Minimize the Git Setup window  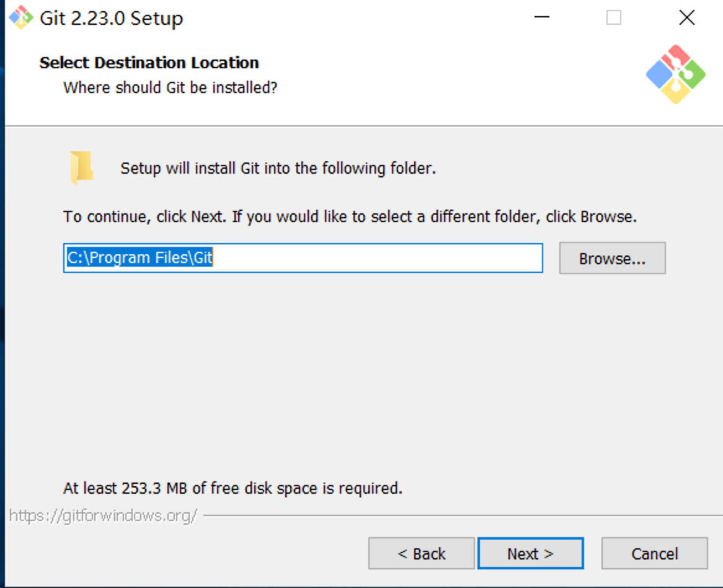click(542, 18)
